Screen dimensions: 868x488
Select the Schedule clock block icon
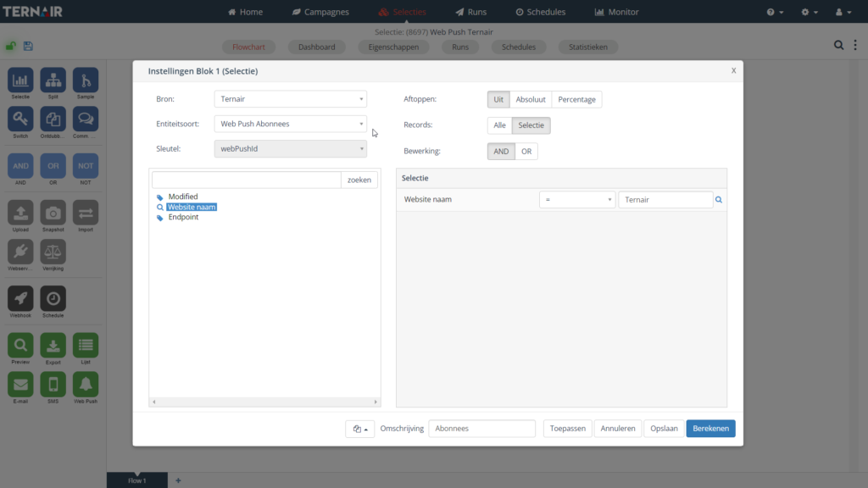(x=53, y=299)
